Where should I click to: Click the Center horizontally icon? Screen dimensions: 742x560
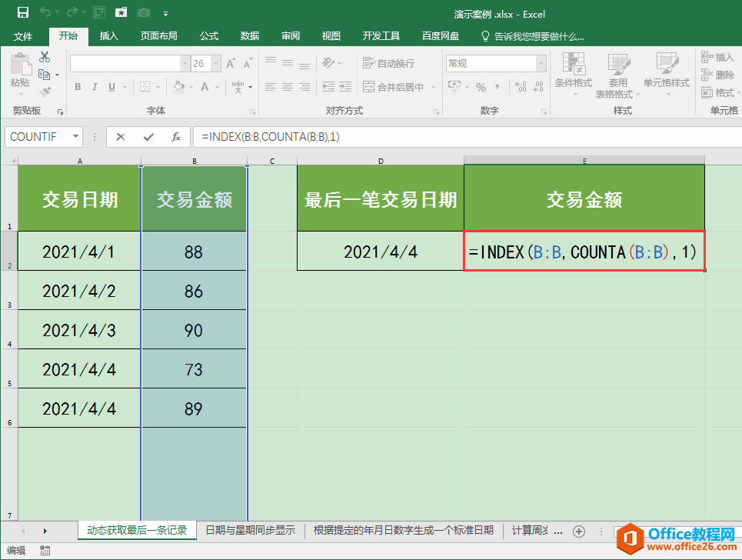pyautogui.click(x=288, y=87)
